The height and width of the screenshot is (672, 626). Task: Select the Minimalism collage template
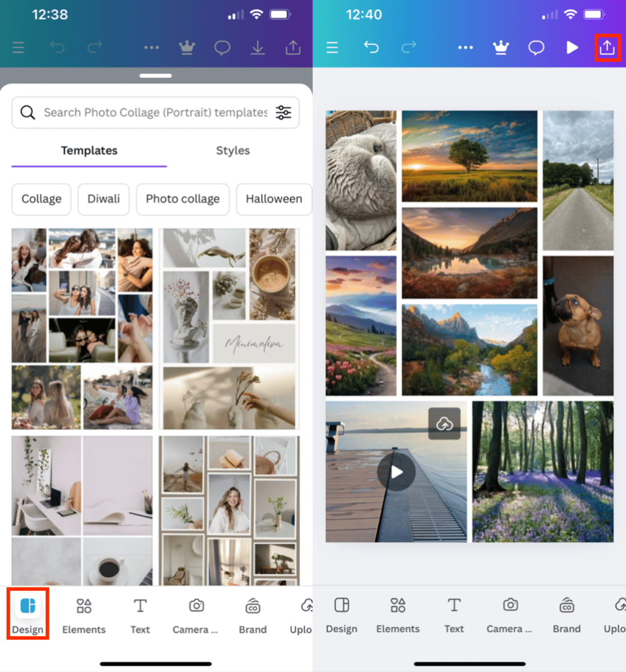[x=229, y=329]
